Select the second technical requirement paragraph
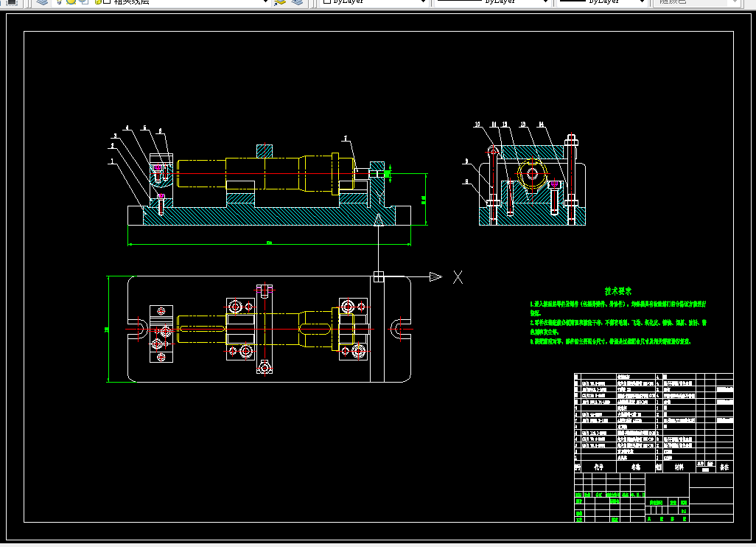Viewport: 756px width, 547px height. click(618, 327)
